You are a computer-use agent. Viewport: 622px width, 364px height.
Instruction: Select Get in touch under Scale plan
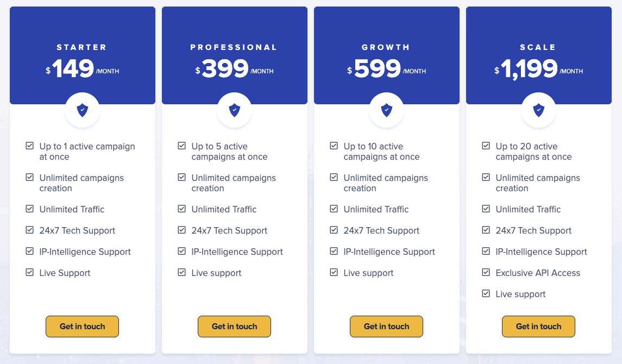(538, 327)
